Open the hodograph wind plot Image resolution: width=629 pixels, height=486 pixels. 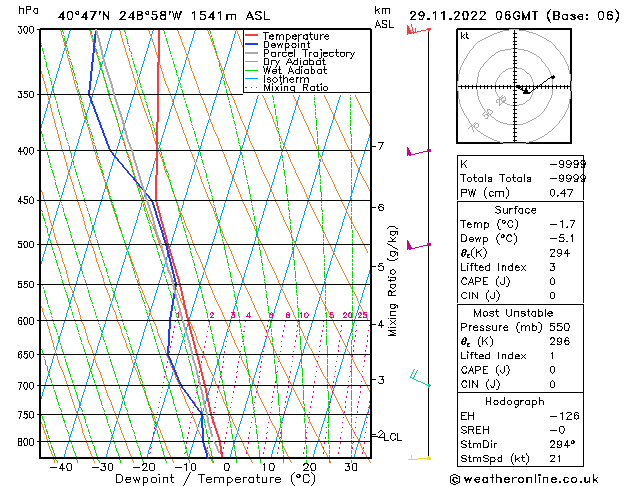pos(514,86)
